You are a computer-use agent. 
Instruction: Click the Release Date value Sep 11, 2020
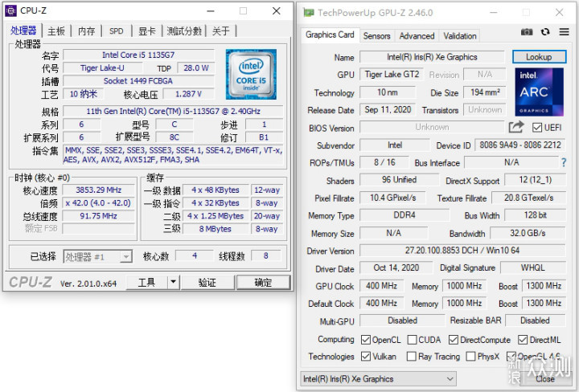tap(388, 109)
